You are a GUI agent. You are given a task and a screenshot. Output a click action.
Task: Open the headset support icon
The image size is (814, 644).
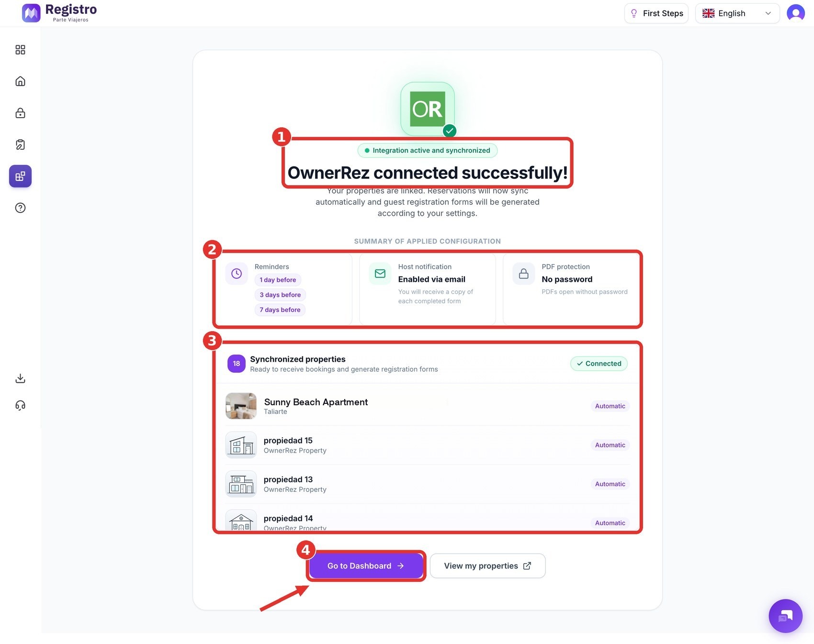[20, 406]
